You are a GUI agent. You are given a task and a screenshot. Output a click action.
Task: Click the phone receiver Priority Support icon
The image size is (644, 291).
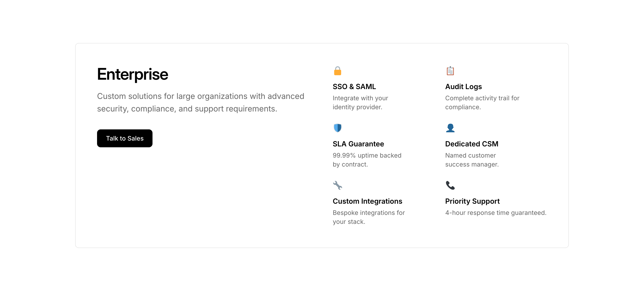[x=450, y=185]
